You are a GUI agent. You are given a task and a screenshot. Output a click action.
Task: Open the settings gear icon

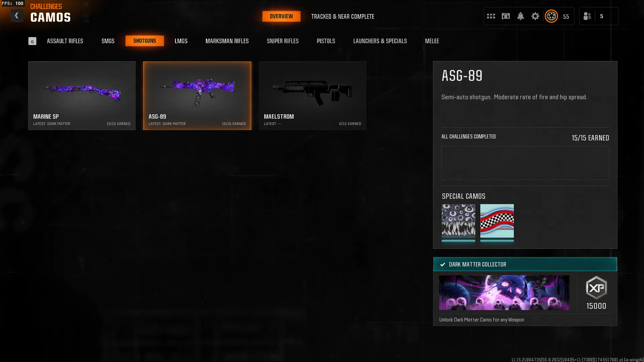[x=535, y=16]
